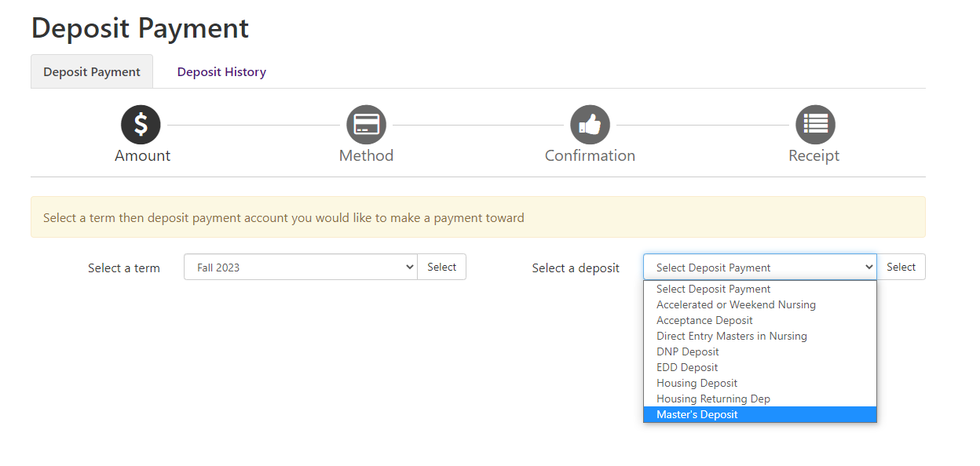This screenshot has width=980, height=466.
Task: Click Select button next to deposit dropdown
Action: coord(901,267)
